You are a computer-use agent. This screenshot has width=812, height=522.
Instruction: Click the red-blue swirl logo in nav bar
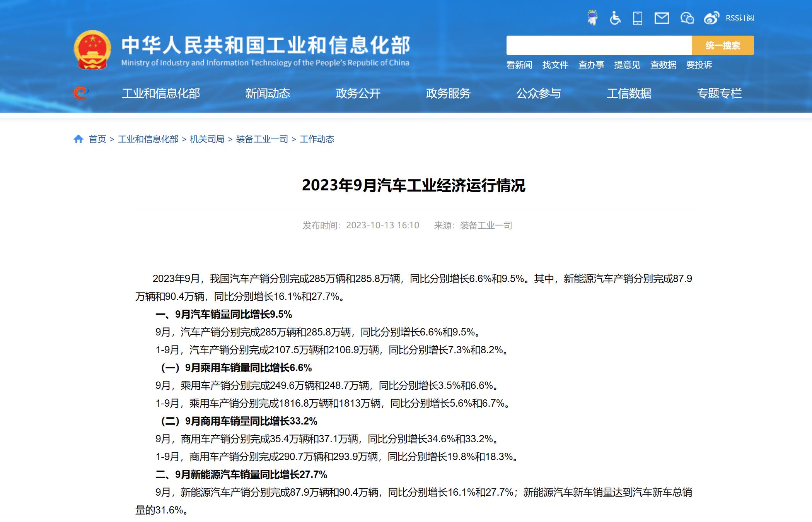tap(80, 93)
